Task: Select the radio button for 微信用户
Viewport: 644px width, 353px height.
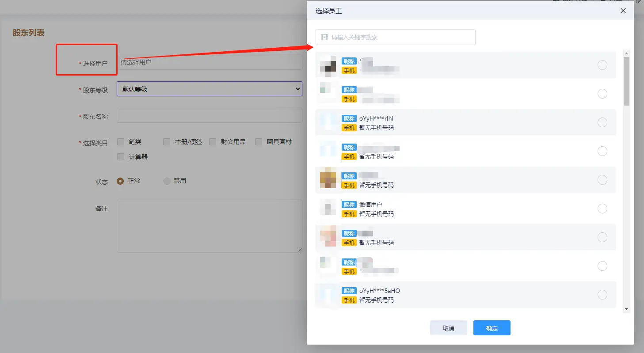Action: 602,209
